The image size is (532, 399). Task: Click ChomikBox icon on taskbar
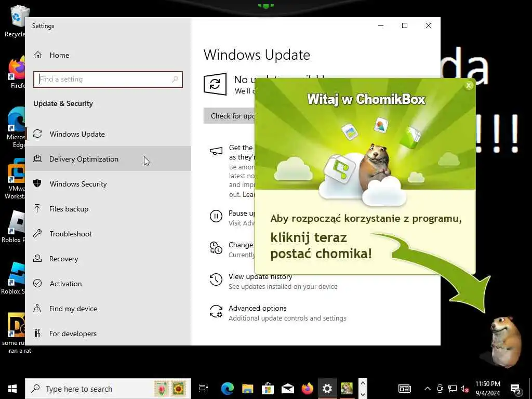(x=347, y=389)
